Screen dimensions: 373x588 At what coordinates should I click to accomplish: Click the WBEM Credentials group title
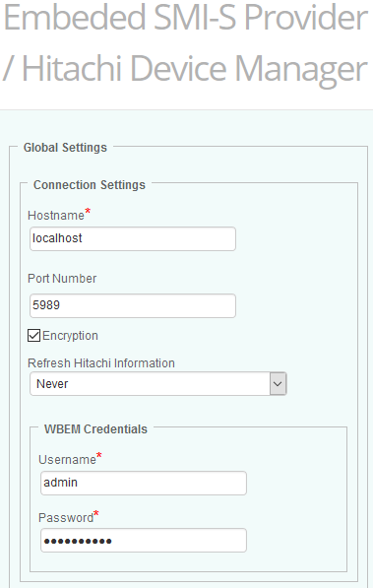[x=95, y=429]
